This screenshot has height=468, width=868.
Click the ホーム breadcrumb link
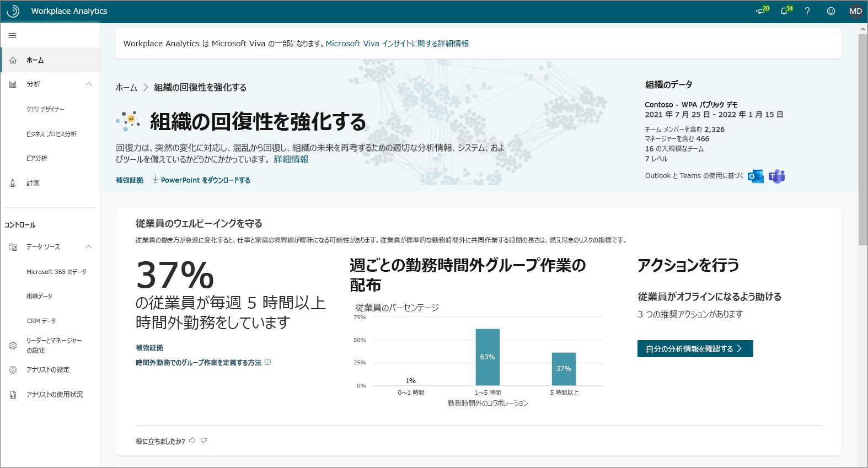click(126, 87)
